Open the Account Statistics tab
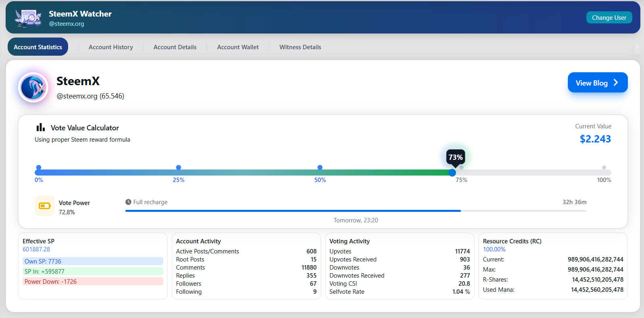 tap(38, 47)
